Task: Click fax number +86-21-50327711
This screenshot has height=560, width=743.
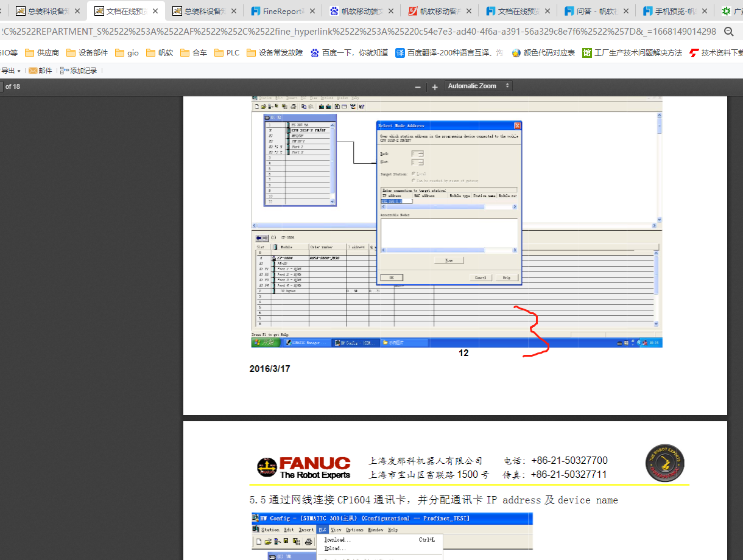Action: [x=569, y=475]
